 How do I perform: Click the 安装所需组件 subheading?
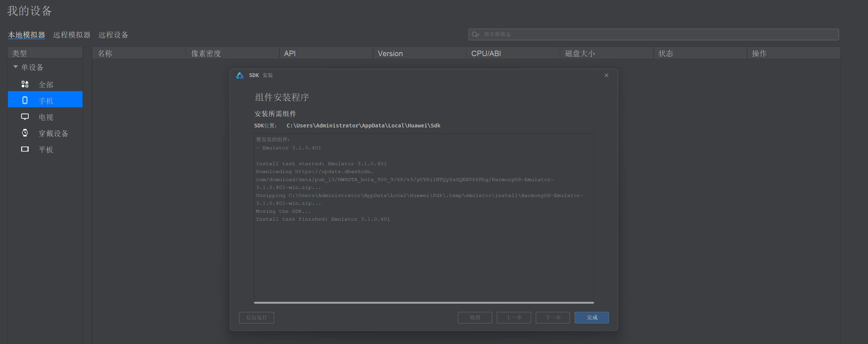coord(275,114)
